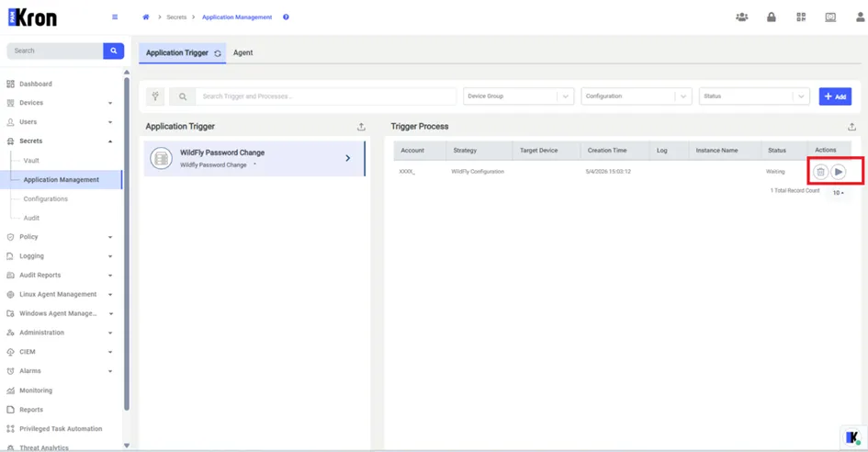Open Reports in the sidebar
The width and height of the screenshot is (868, 452).
[x=31, y=410]
